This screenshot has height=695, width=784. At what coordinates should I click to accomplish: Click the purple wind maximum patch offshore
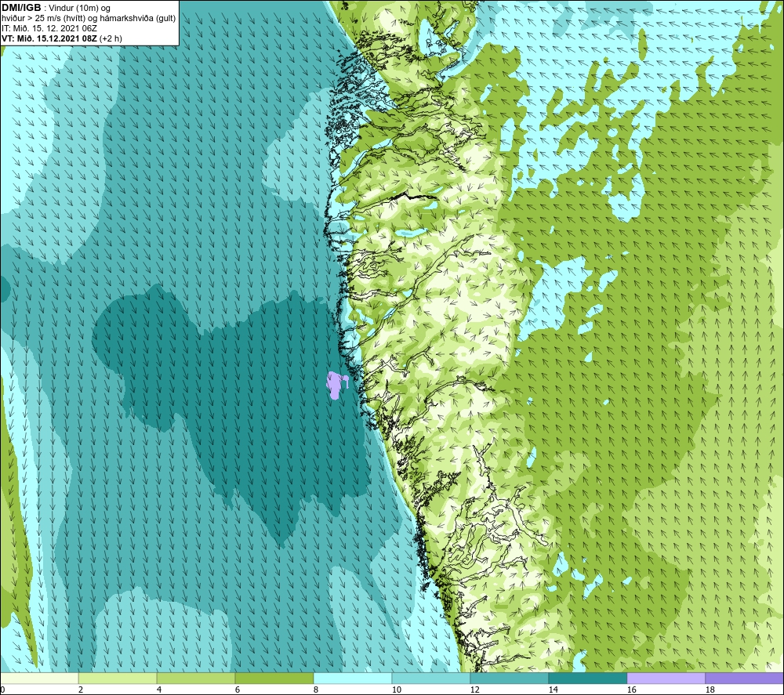point(335,385)
